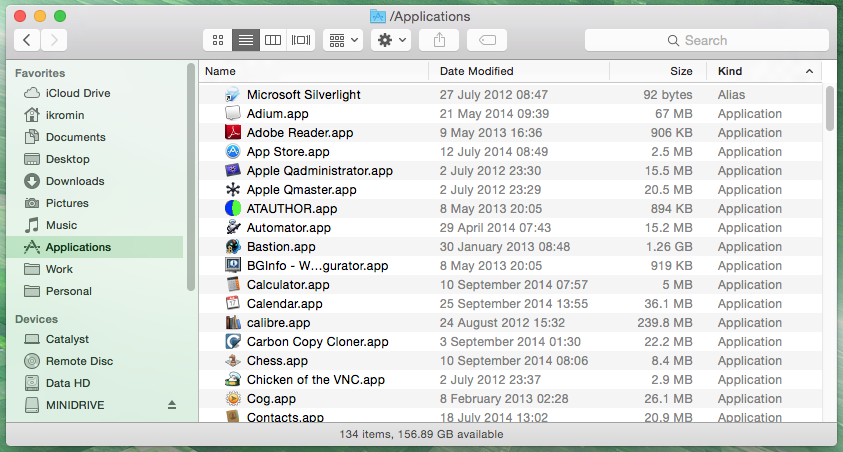The width and height of the screenshot is (843, 452).
Task: Select the Adobe Reader.app icon
Action: [233, 132]
